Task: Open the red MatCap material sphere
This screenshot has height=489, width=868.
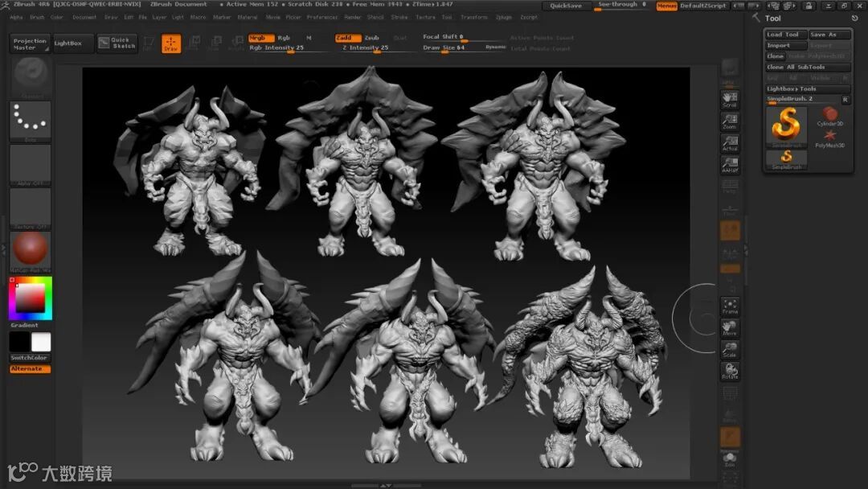Action: click(x=31, y=252)
